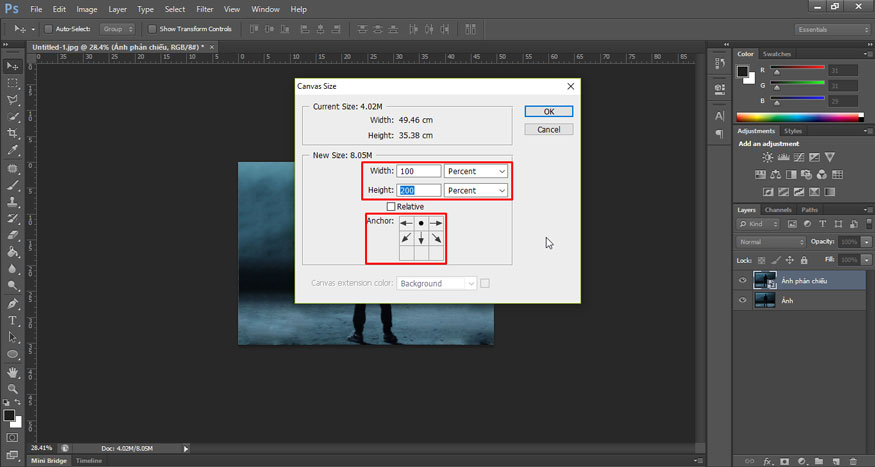Open the Mini Bridge tab
Viewport: 875px width, 467px height.
tap(49, 461)
